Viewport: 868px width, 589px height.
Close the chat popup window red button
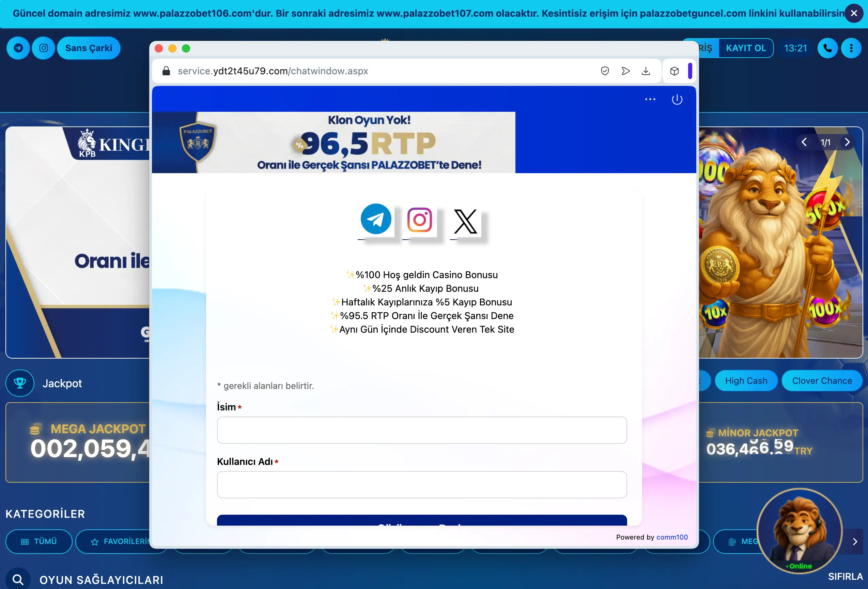(158, 49)
